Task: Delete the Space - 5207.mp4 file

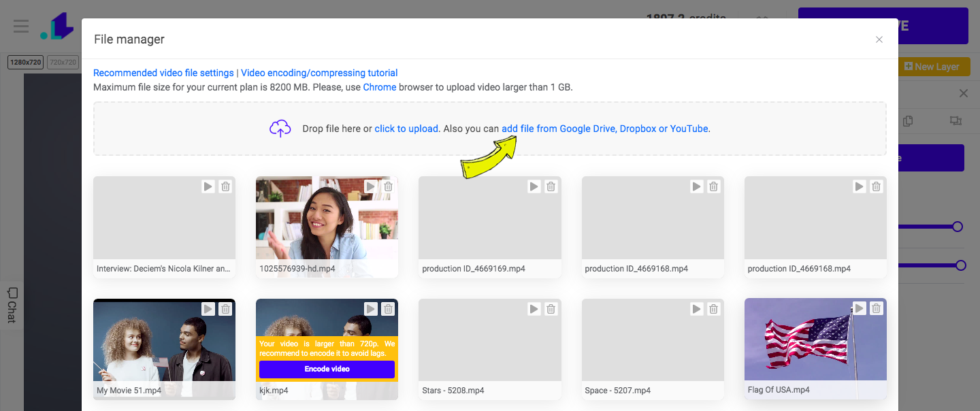Action: (713, 309)
